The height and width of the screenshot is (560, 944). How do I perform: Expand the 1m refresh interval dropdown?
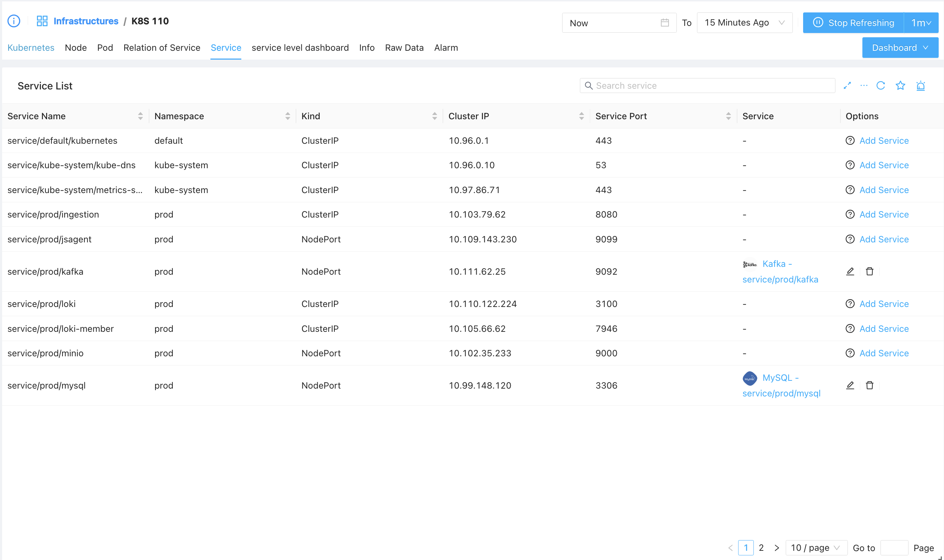pos(921,23)
